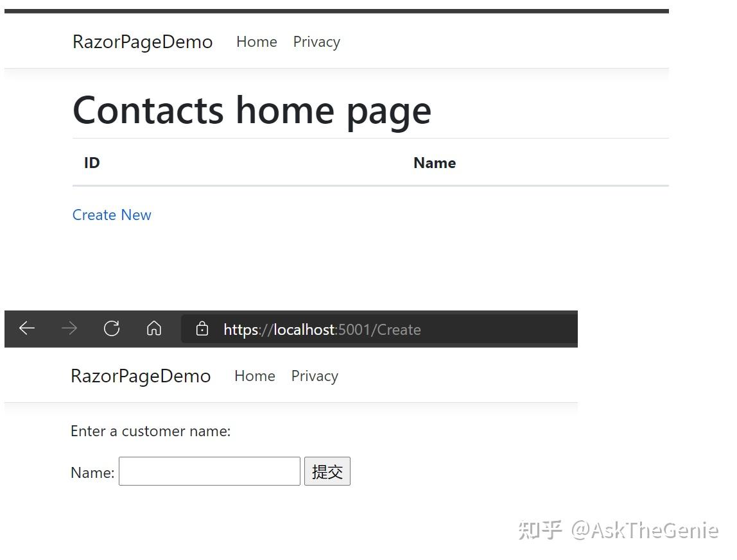This screenshot has height=560, width=737.
Task: Click the Name column header
Action: 435,163
